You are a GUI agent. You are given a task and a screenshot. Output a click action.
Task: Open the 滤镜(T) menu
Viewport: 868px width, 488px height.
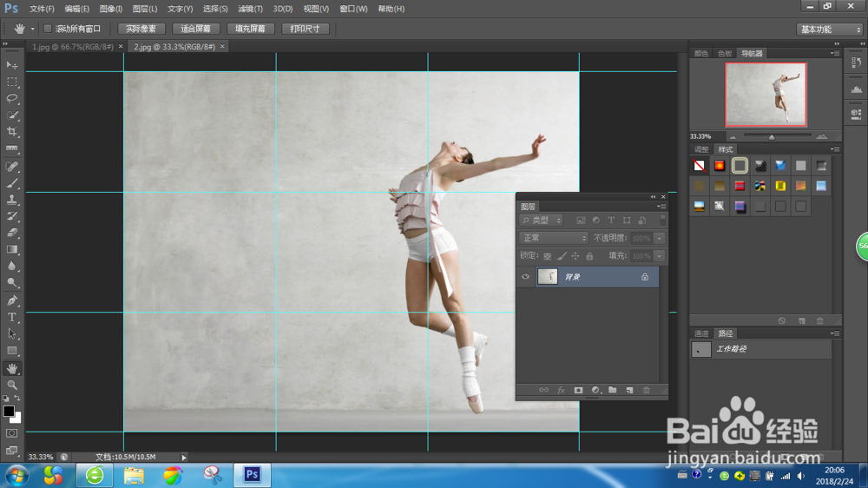(x=248, y=8)
